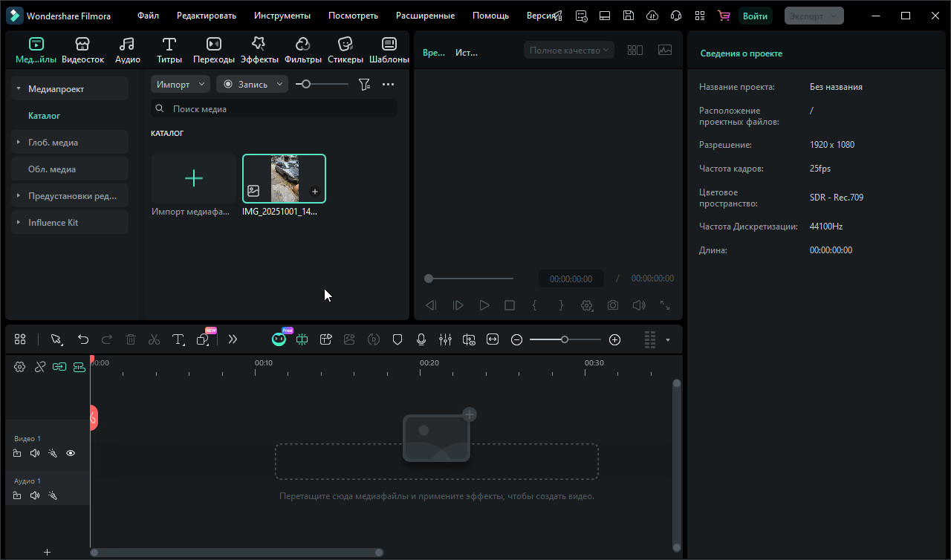The image size is (951, 560).
Task: Open the audio mixer icon in timeline toolbar
Action: pos(445,339)
